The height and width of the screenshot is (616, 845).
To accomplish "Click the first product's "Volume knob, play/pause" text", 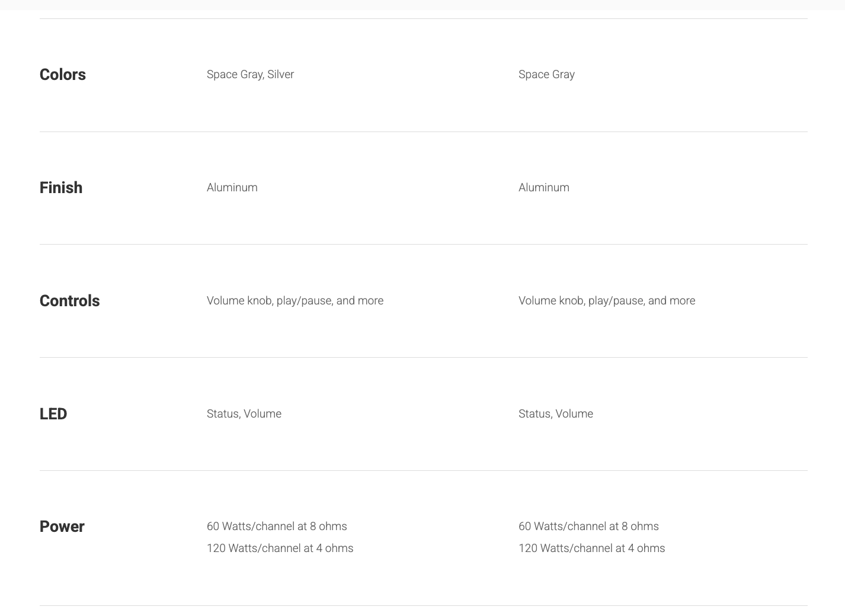I will click(269, 301).
